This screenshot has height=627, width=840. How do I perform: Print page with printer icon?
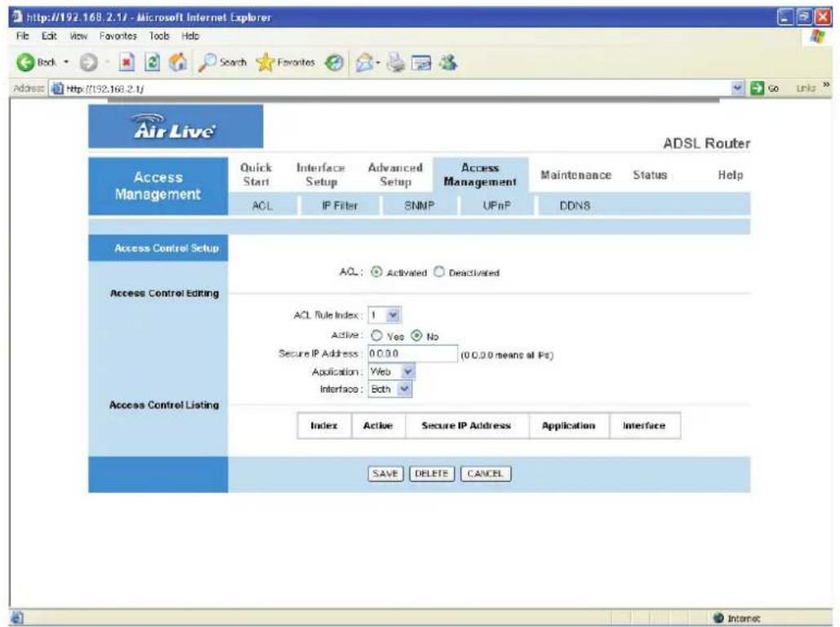(x=397, y=63)
